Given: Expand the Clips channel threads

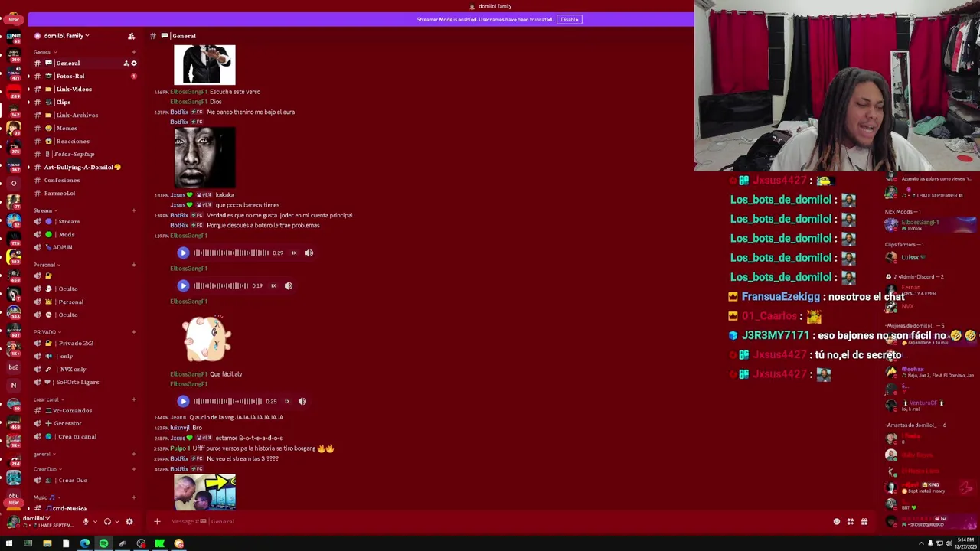Looking at the screenshot, I should [28, 102].
